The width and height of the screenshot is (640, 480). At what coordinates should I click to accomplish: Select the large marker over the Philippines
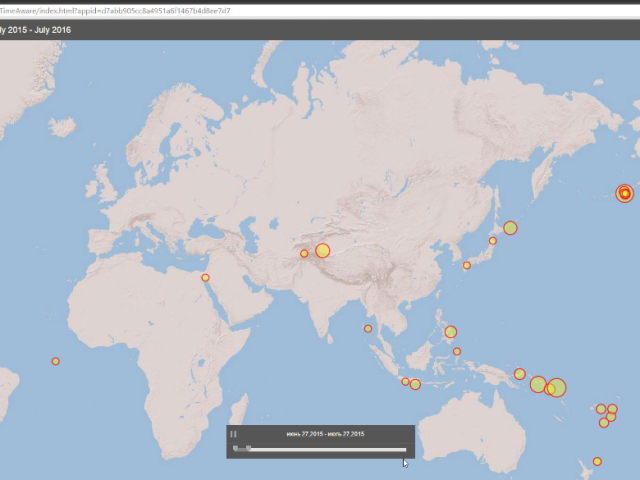(451, 332)
